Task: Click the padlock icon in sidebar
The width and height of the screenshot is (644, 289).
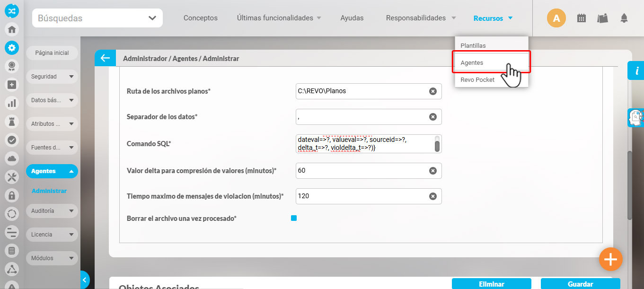Action: (x=12, y=195)
